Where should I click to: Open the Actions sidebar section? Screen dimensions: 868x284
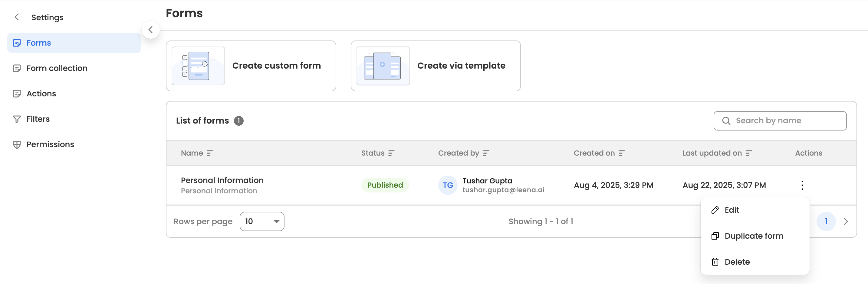click(41, 94)
